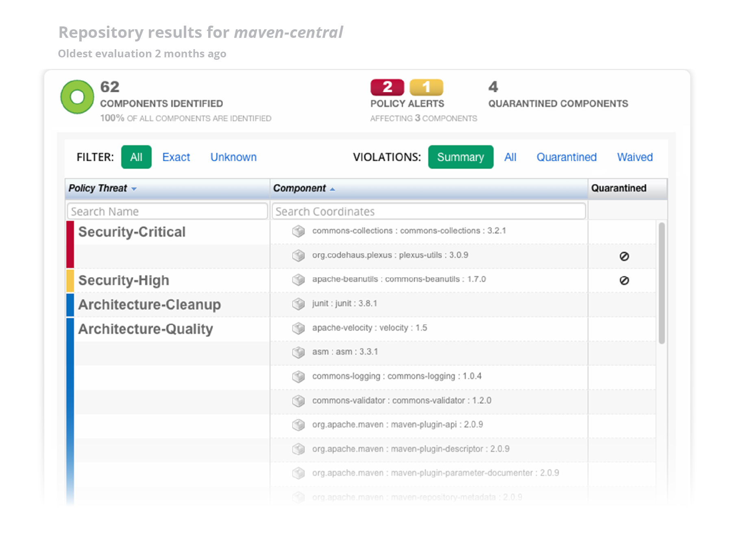Select the Architecture-Cleanup policy threat
Screen dimensions: 732x560
coord(149,305)
